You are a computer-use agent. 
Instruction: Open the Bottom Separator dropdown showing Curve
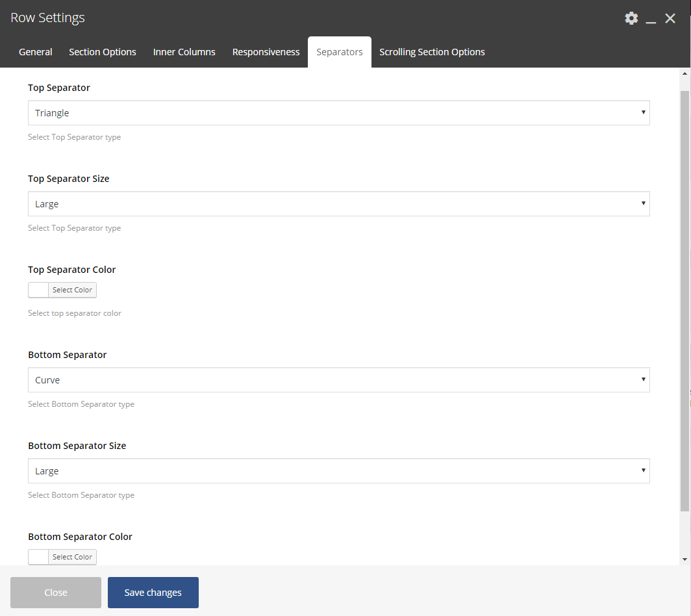pos(338,379)
